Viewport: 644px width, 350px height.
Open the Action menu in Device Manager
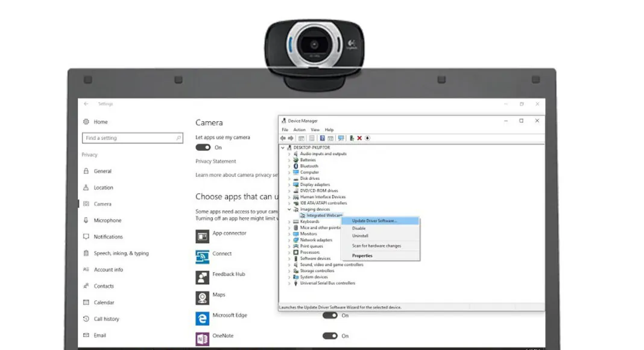[x=299, y=130]
